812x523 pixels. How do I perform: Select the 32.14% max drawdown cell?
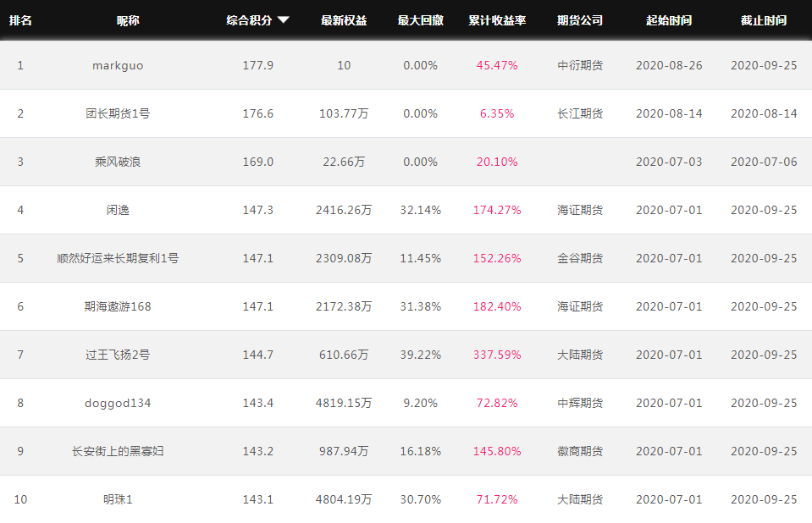tap(421, 210)
